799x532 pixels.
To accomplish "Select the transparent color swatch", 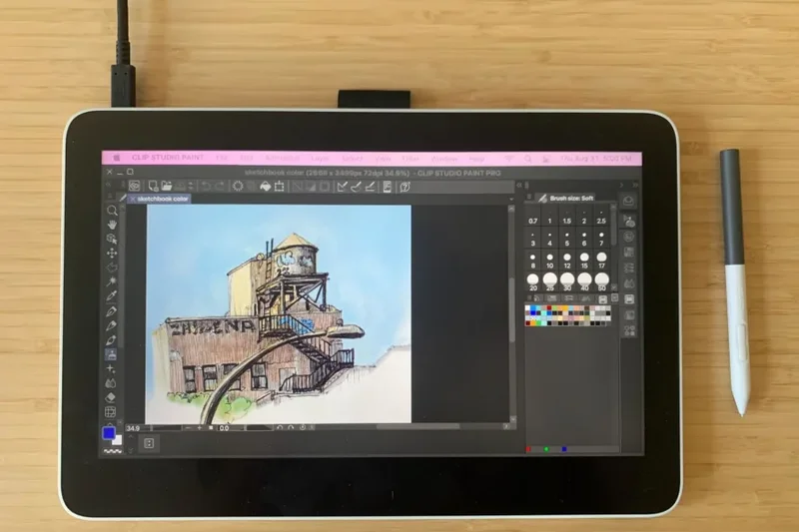I will point(112,451).
